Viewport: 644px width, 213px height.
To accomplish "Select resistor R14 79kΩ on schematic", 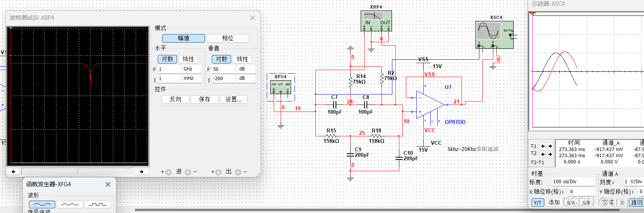I will (351, 81).
